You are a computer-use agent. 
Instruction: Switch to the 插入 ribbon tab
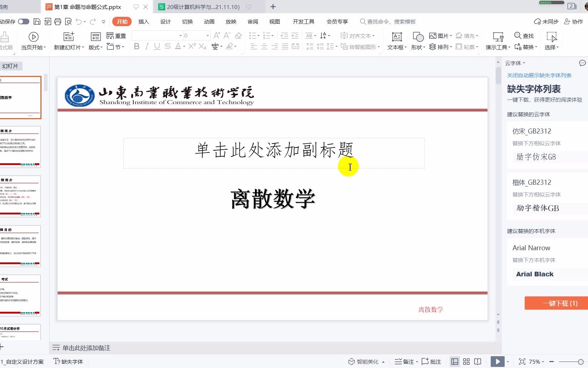[143, 21]
